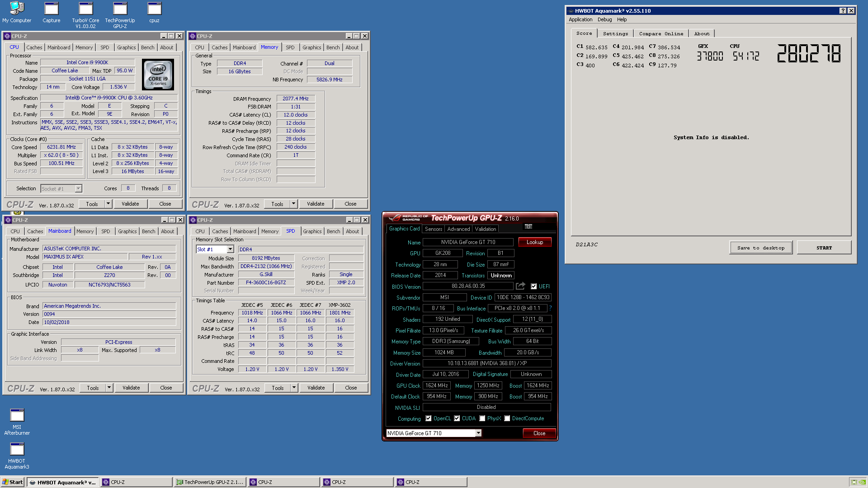
Task: Toggle the CUDA computing checkbox
Action: click(x=457, y=418)
